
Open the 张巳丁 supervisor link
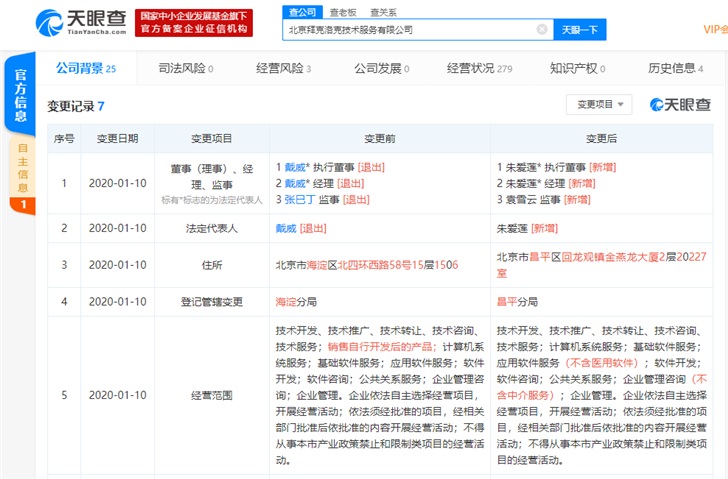[304, 200]
